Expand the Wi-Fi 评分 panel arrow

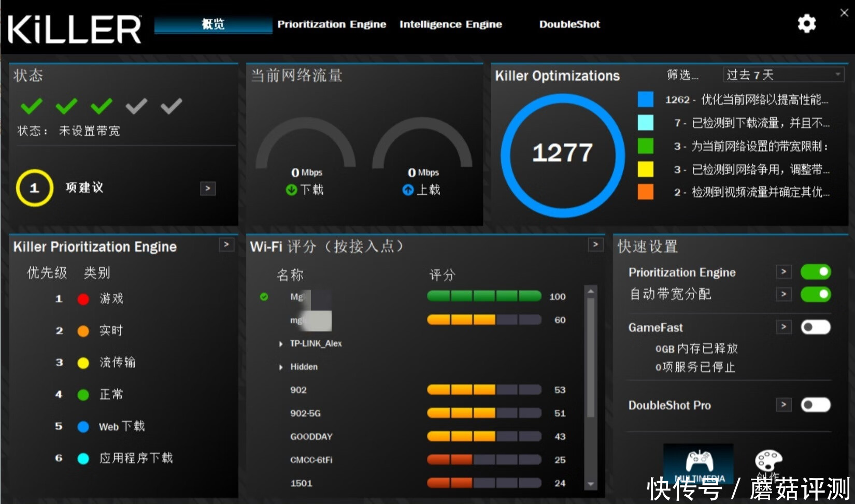pos(595,244)
